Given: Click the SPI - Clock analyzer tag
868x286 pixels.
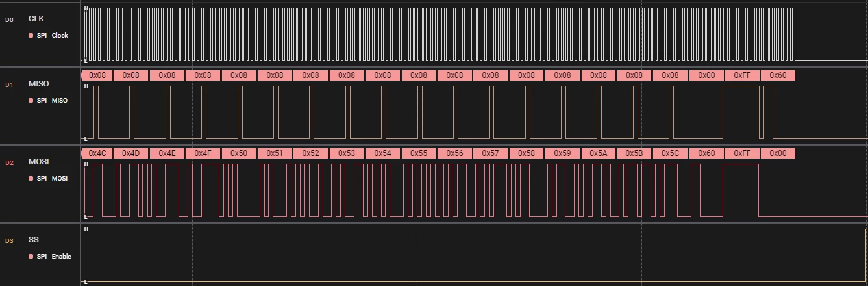Looking at the screenshot, I should 52,36.
